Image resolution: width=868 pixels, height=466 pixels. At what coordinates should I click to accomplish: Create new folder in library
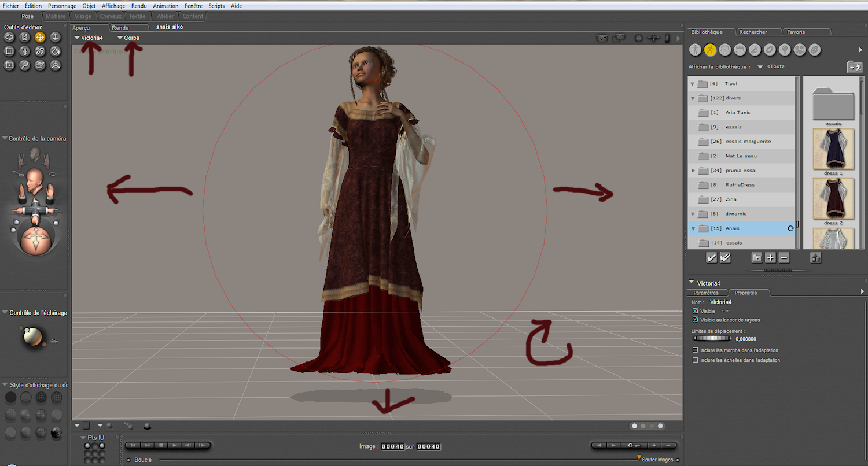pyautogui.click(x=756, y=258)
